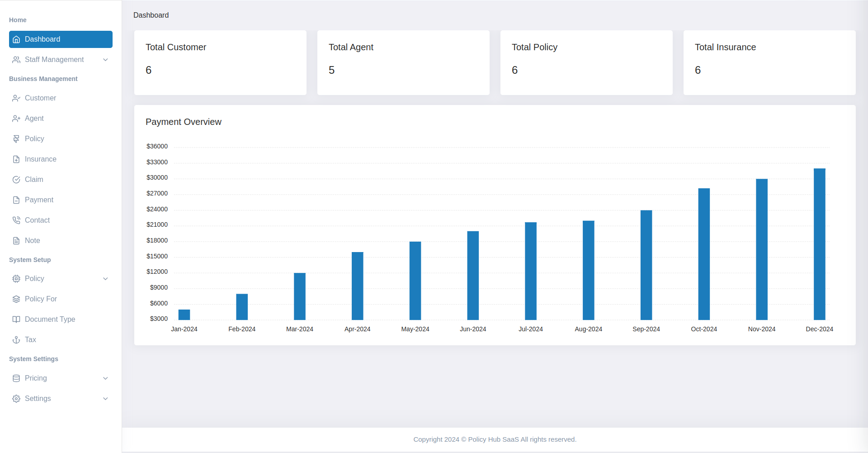The image size is (868, 453).
Task: Click the Insurance file icon
Action: [16, 159]
